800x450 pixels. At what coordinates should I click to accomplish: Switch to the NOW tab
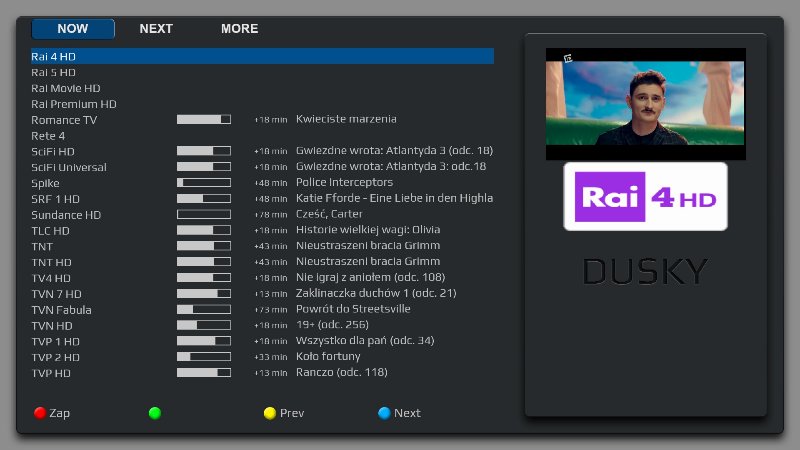[x=73, y=29]
